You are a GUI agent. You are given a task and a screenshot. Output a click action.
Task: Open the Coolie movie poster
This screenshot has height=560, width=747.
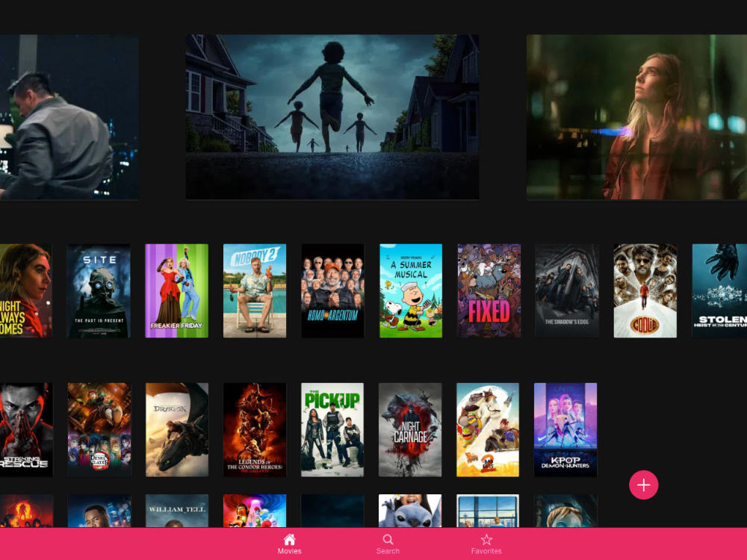pos(645,291)
